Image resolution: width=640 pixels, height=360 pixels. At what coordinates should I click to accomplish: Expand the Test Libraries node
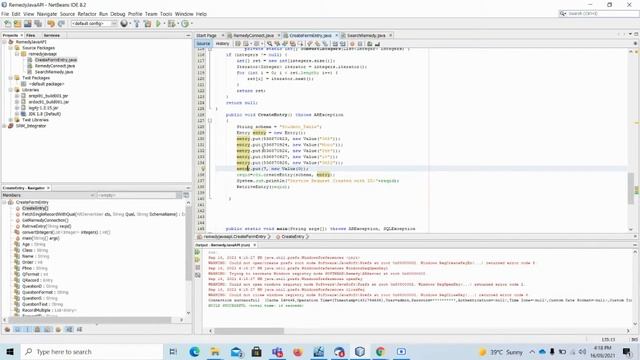11,120
